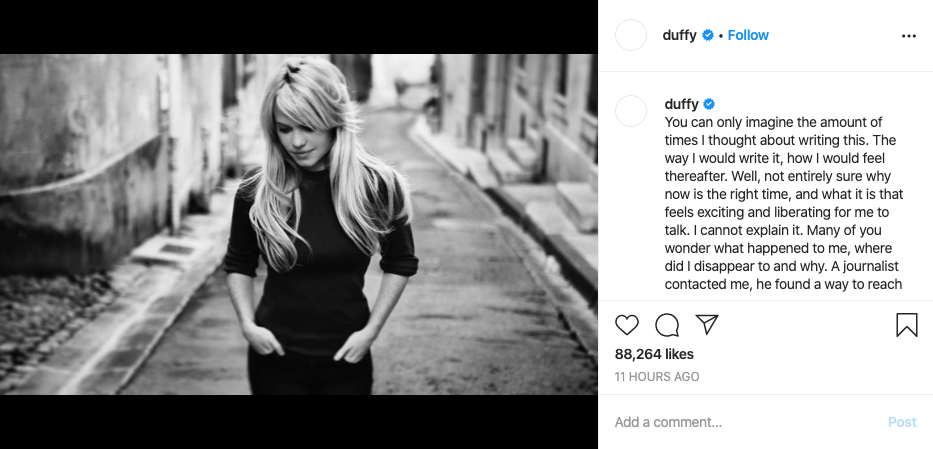The image size is (933, 449).
Task: Save post with bookmark icon
Action: click(907, 325)
